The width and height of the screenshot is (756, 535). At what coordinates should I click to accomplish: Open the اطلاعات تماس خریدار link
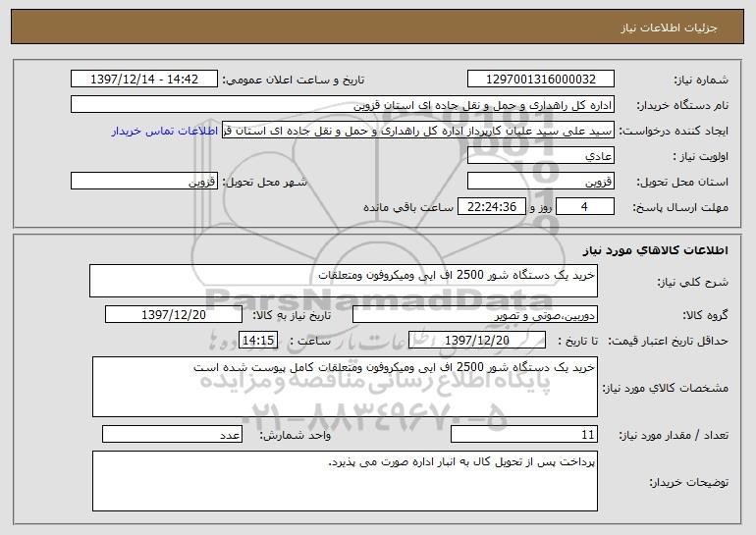(x=165, y=132)
